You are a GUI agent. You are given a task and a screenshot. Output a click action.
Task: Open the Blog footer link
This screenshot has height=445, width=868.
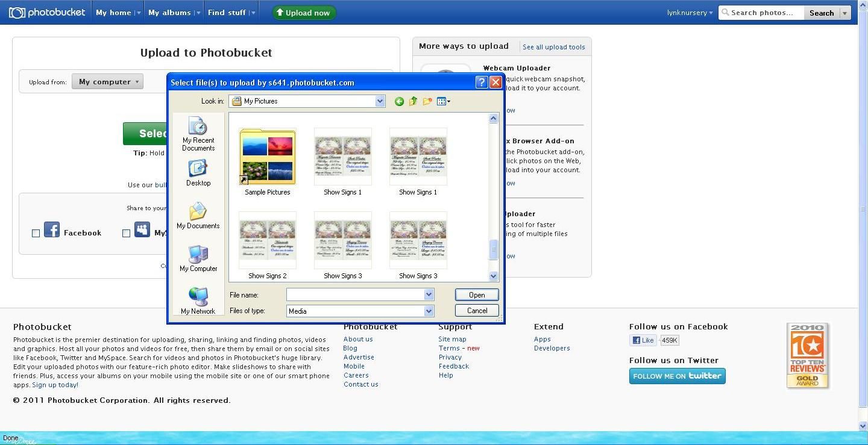(x=350, y=348)
